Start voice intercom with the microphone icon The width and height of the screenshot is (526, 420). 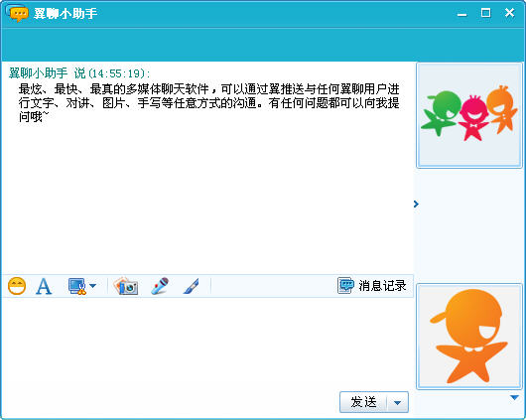160,286
